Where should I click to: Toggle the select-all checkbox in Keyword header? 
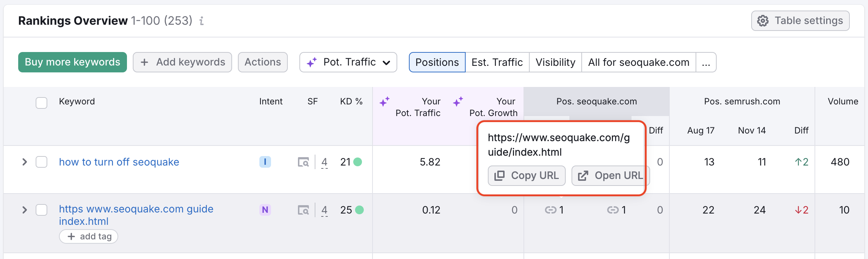click(x=41, y=103)
